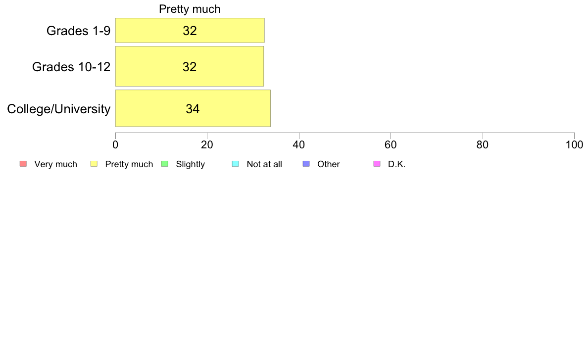Click the D.K. legend text
Image resolution: width=588 pixels, height=364 pixels.
pos(397,164)
